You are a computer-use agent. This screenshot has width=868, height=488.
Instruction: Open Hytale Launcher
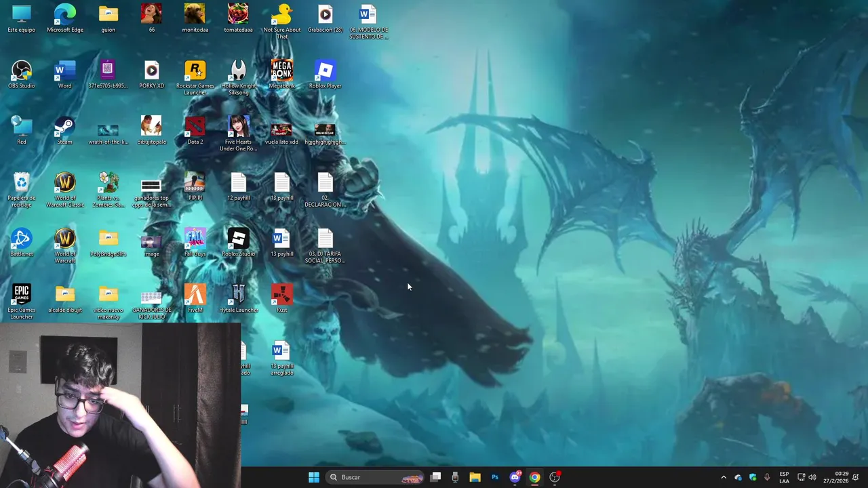(239, 298)
